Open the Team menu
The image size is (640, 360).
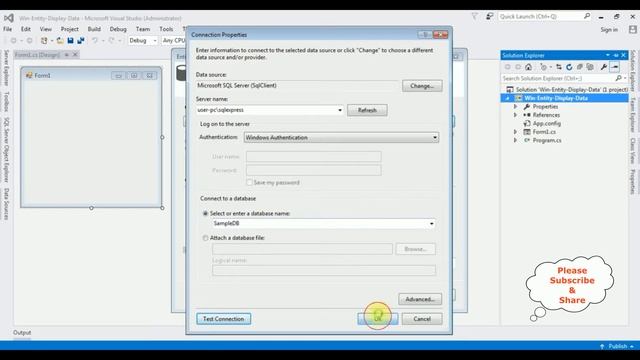click(x=143, y=29)
